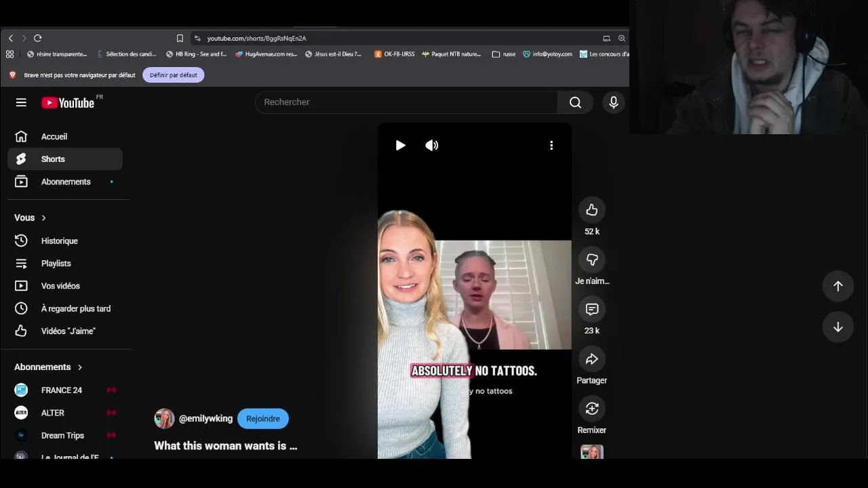The image size is (868, 488).
Task: Click Définir par défaut button
Action: [x=174, y=75]
